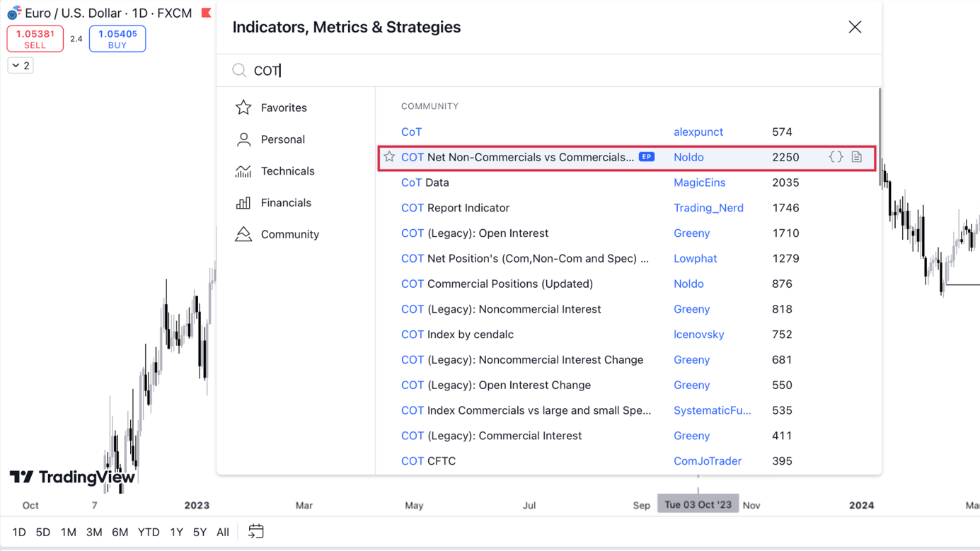The width and height of the screenshot is (980, 551).
Task: Click the search magnifier icon
Action: coord(239,70)
